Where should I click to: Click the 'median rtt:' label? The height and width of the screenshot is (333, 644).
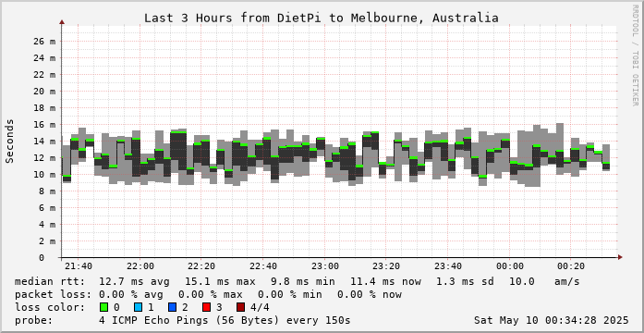coord(50,282)
